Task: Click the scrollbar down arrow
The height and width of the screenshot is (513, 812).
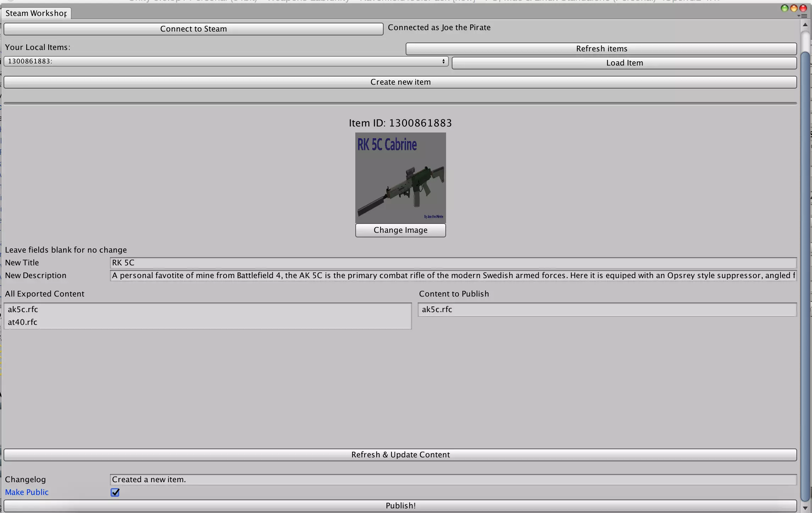Action: click(805, 508)
